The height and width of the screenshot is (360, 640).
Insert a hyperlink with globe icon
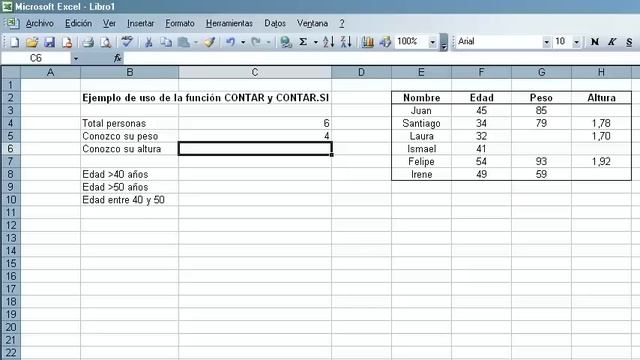pyautogui.click(x=286, y=42)
